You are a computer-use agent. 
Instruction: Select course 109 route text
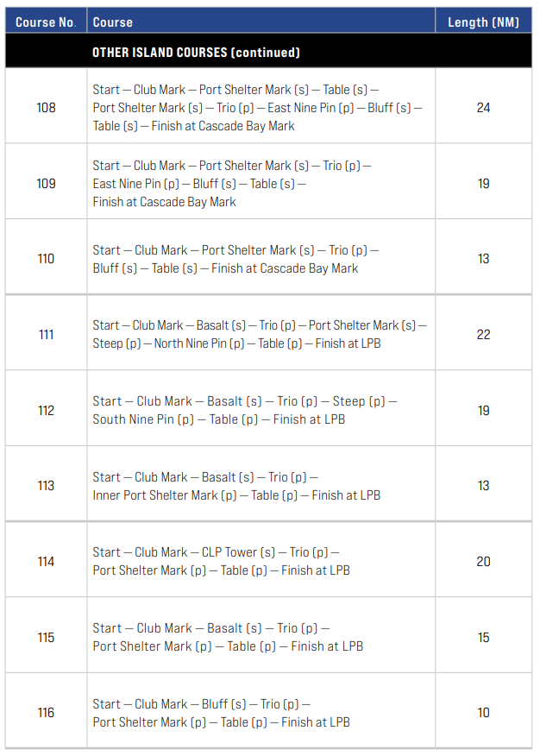pyautogui.click(x=232, y=183)
